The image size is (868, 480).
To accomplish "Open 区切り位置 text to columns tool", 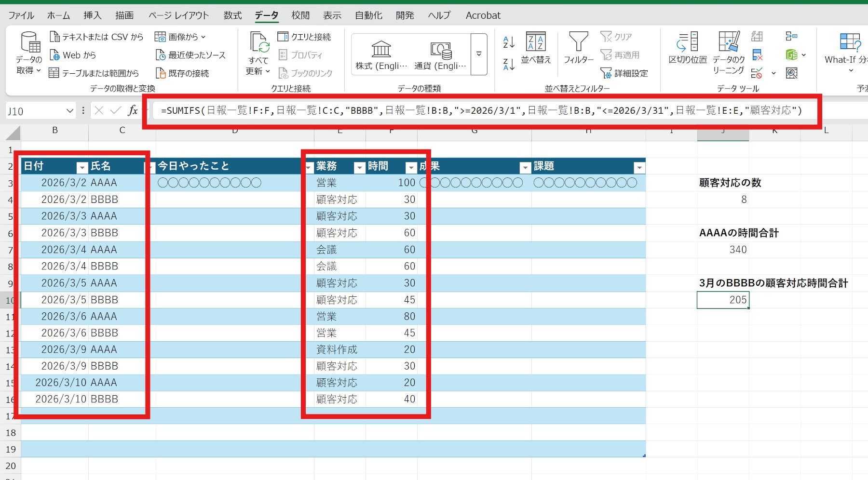I will [x=687, y=43].
